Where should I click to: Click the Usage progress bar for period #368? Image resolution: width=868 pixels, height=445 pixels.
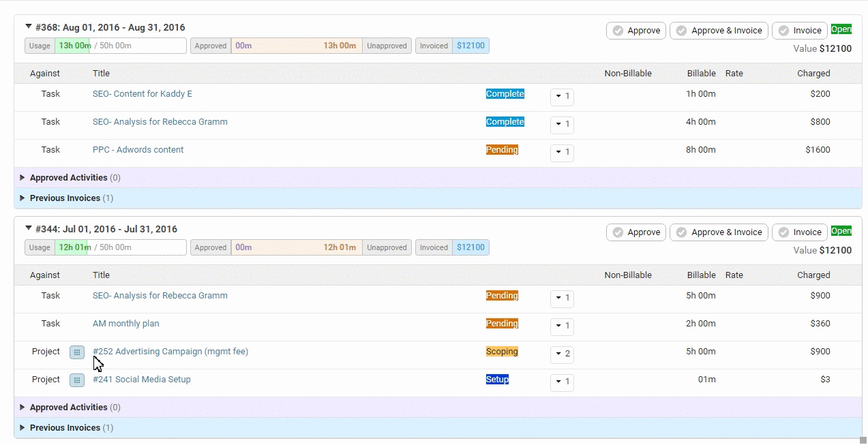106,46
